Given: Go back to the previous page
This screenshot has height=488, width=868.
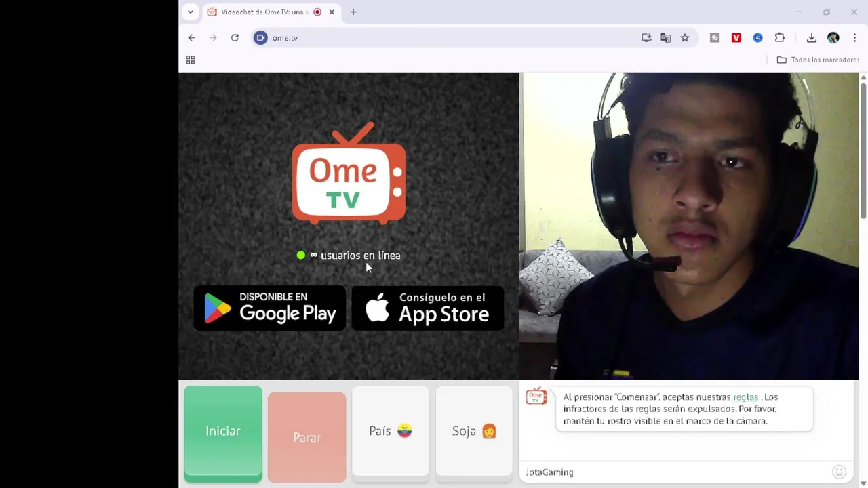Looking at the screenshot, I should pyautogui.click(x=192, y=38).
